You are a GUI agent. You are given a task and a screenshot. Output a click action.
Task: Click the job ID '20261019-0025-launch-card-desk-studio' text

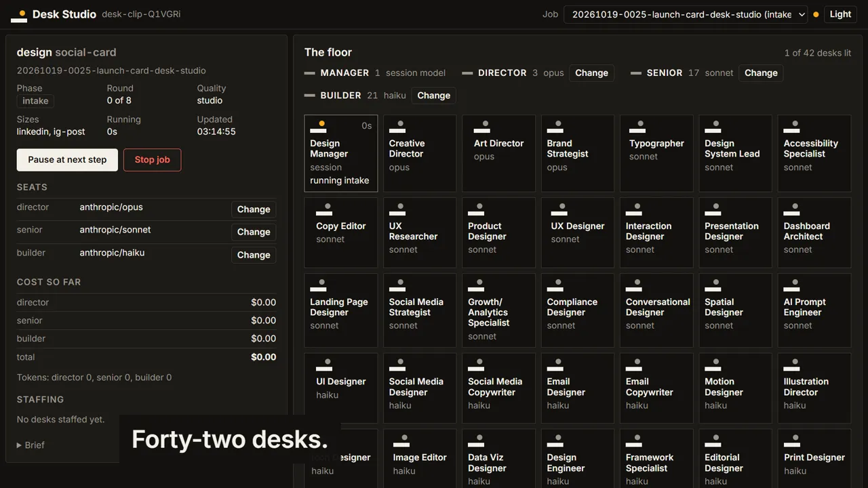point(111,70)
